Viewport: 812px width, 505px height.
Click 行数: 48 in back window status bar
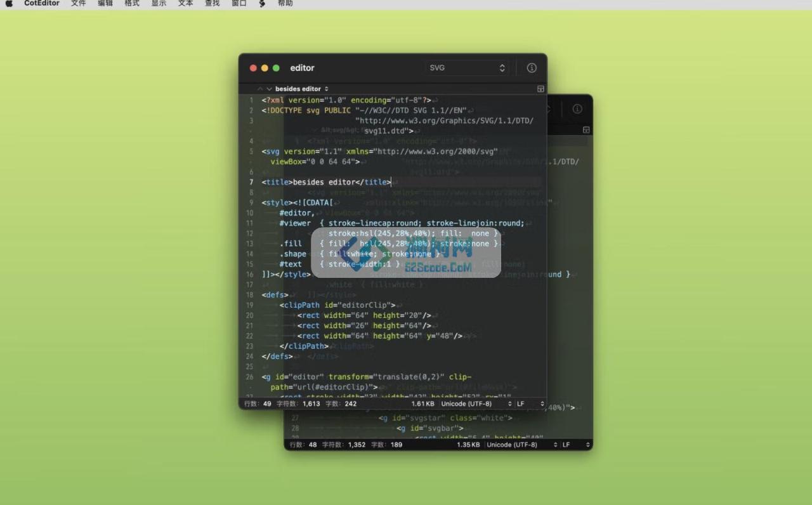point(303,445)
